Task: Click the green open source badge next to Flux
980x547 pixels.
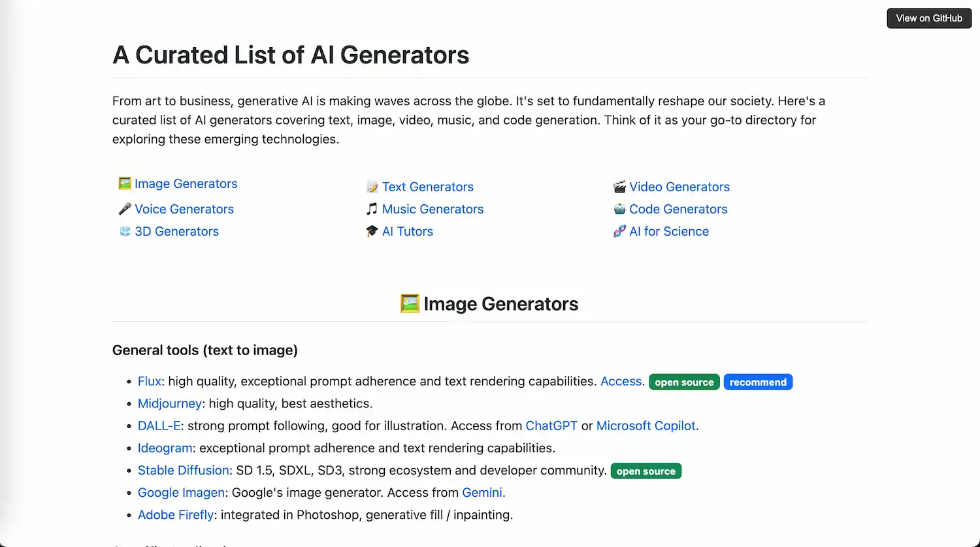Action: [x=684, y=382]
